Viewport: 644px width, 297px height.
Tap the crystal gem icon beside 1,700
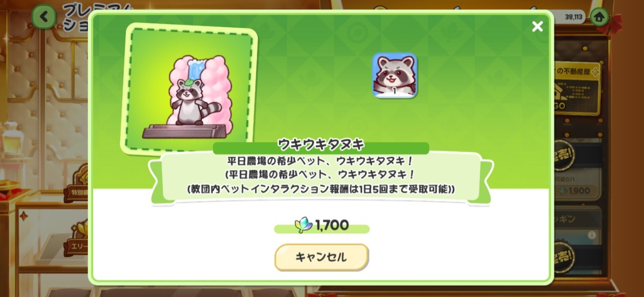click(303, 225)
